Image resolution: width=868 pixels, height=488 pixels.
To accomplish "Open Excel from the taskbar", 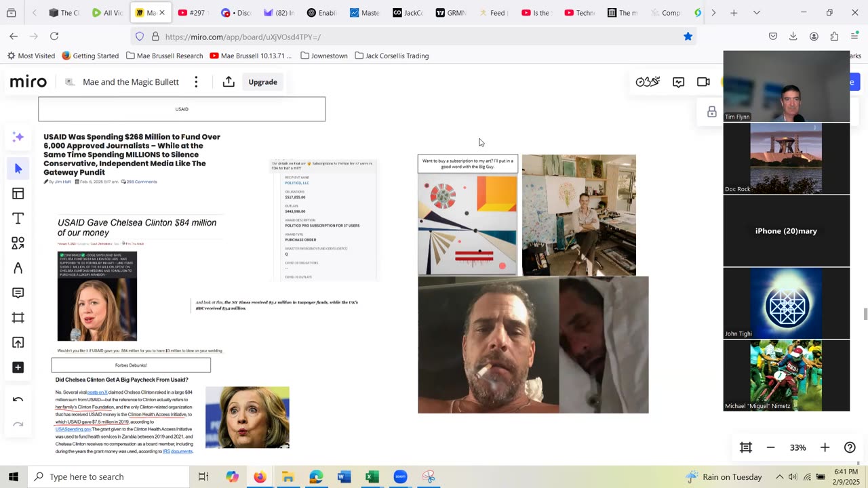I will [372, 477].
